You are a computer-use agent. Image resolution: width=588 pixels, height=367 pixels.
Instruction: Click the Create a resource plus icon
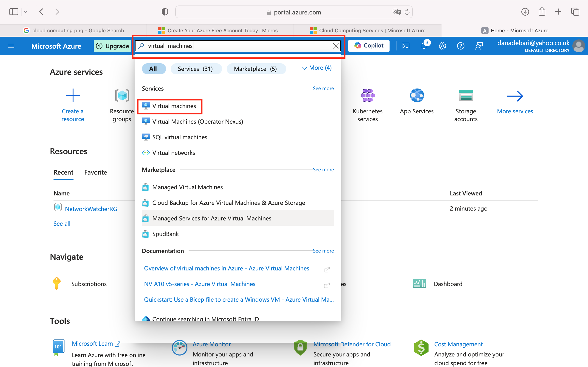pyautogui.click(x=73, y=96)
